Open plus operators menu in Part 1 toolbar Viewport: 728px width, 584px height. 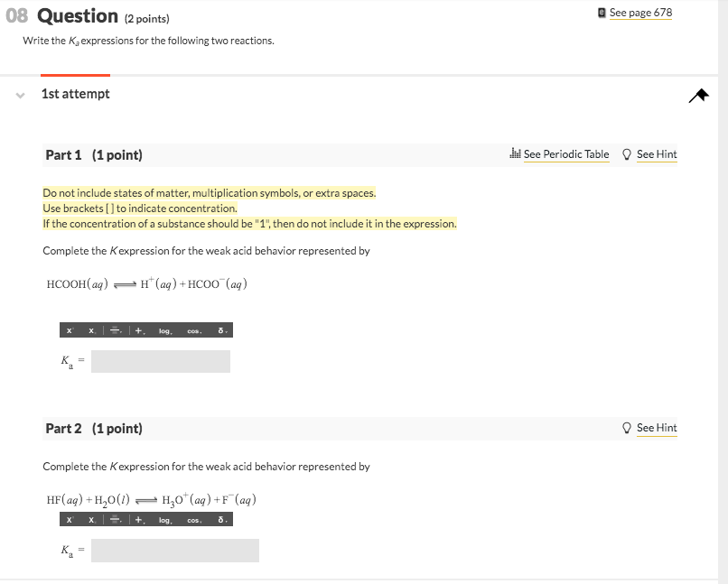140,330
